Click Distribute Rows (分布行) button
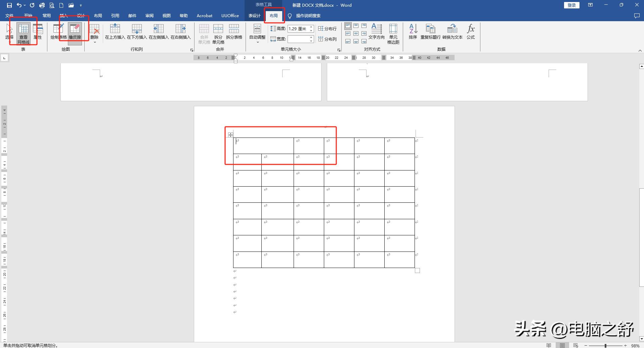 point(328,29)
